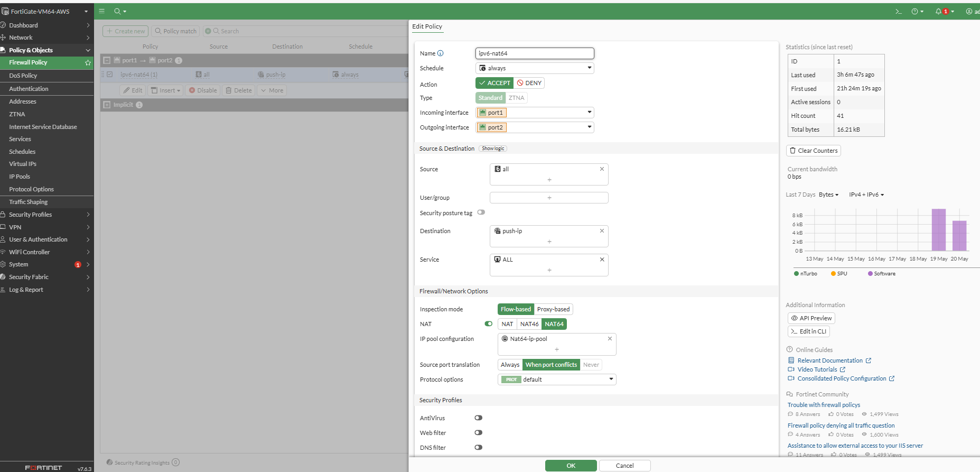Enable the AntiVirus profile toggle
980x472 pixels.
[x=478, y=418]
